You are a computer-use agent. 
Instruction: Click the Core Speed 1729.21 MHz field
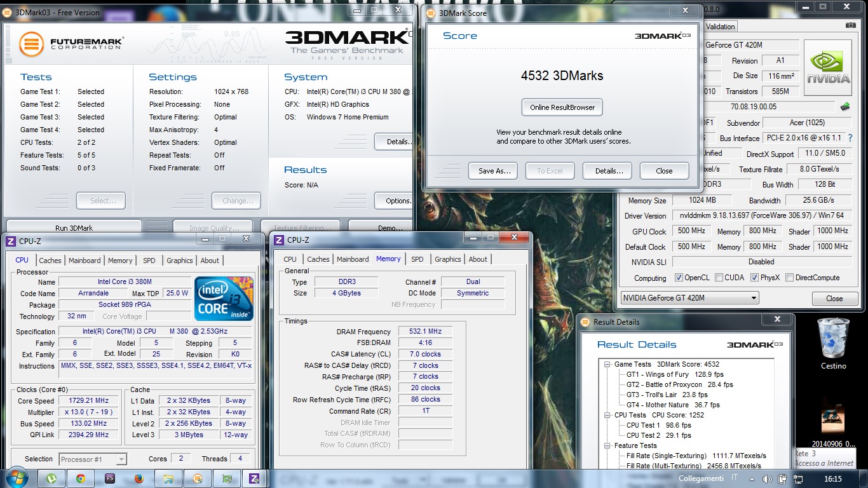(x=89, y=401)
